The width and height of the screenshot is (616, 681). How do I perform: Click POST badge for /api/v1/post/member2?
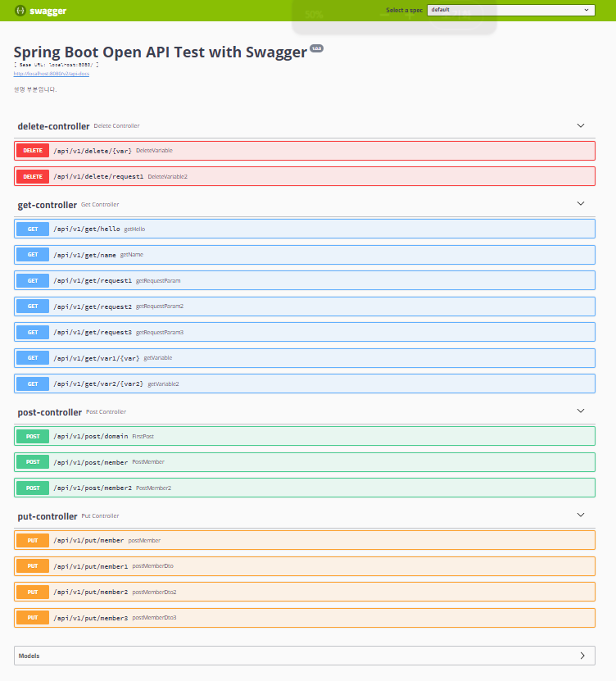33,488
